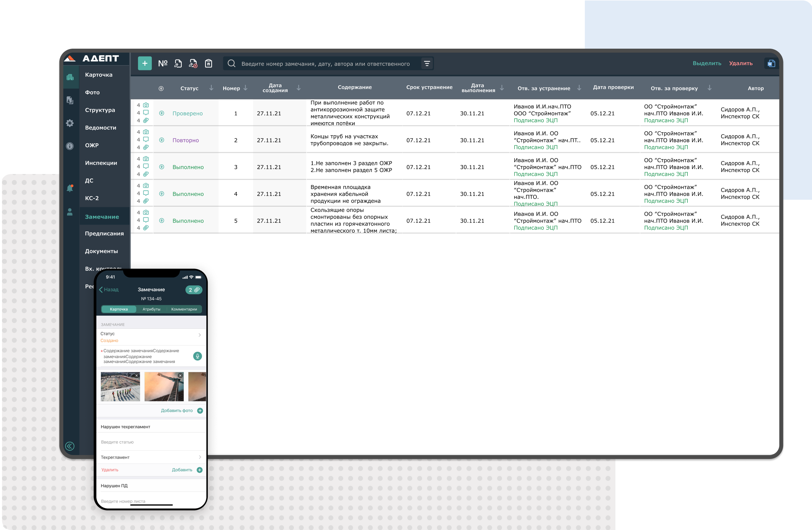
Task: Click the revoke signature icon with red cross
Action: tap(193, 63)
